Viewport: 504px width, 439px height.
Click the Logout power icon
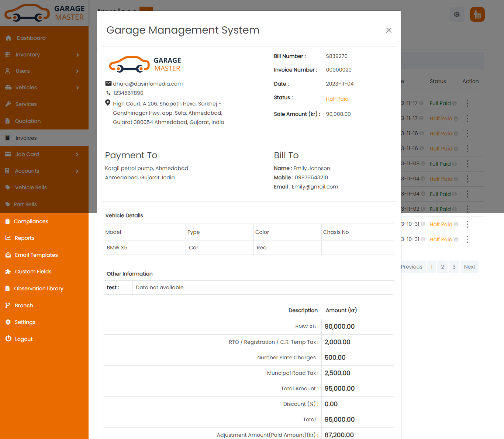tap(8, 339)
